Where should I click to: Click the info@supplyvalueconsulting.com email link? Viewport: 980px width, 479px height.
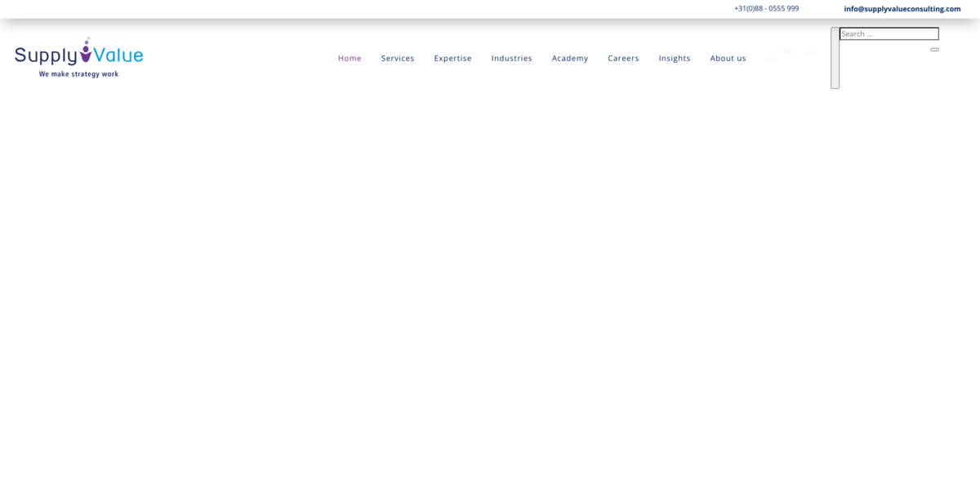(902, 9)
